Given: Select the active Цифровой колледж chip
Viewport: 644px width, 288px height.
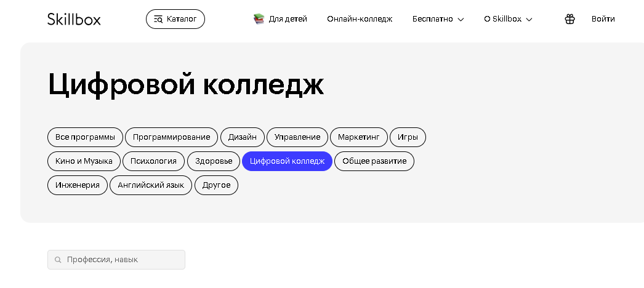Looking at the screenshot, I should [x=287, y=161].
